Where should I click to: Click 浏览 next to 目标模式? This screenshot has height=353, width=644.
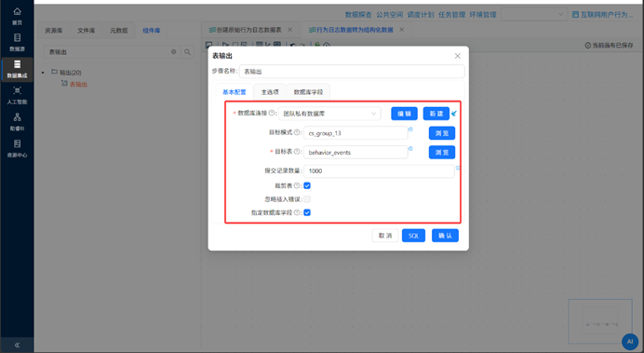(x=442, y=133)
